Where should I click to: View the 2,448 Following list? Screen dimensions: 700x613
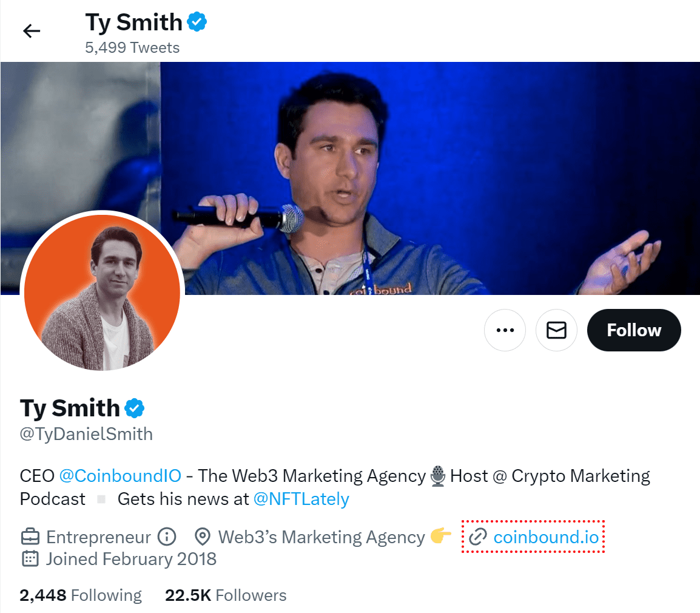(x=79, y=595)
